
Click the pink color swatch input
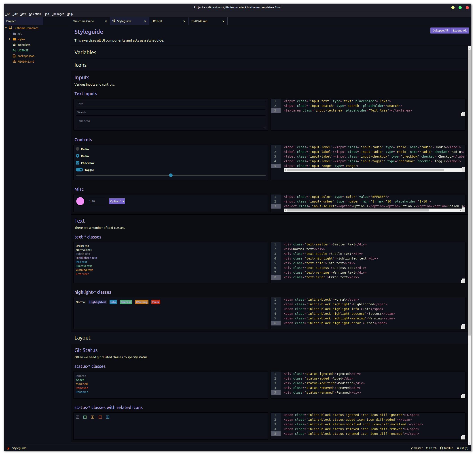tap(80, 201)
